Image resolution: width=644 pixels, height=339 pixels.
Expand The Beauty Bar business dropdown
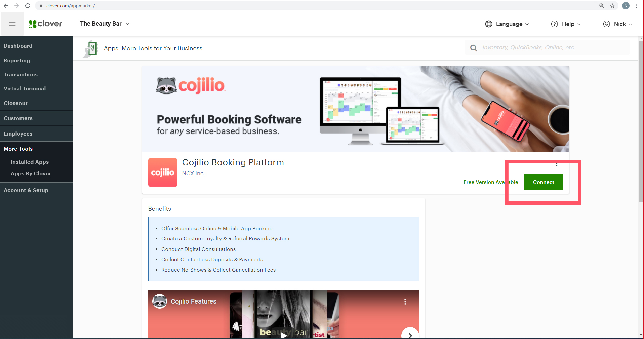pos(105,24)
